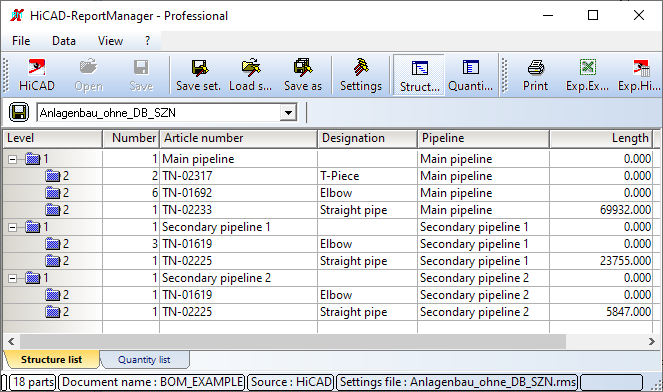Click the Length column header
The image size is (663, 392).
click(x=601, y=138)
